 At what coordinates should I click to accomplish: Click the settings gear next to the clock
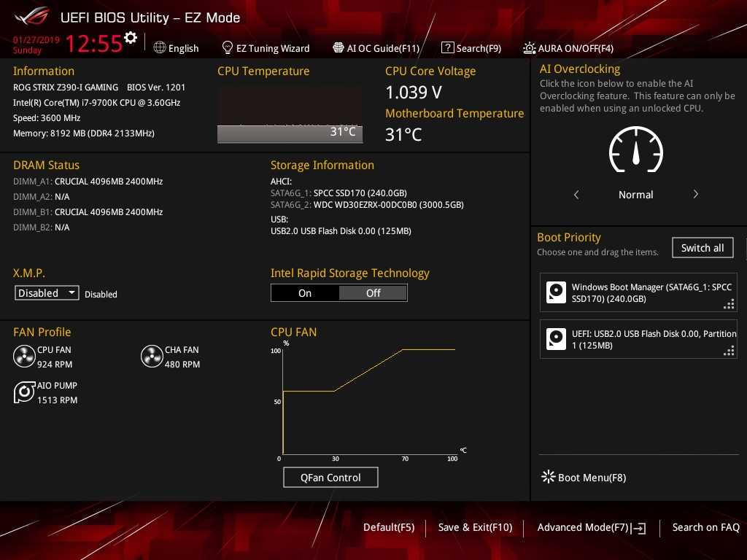pos(131,39)
